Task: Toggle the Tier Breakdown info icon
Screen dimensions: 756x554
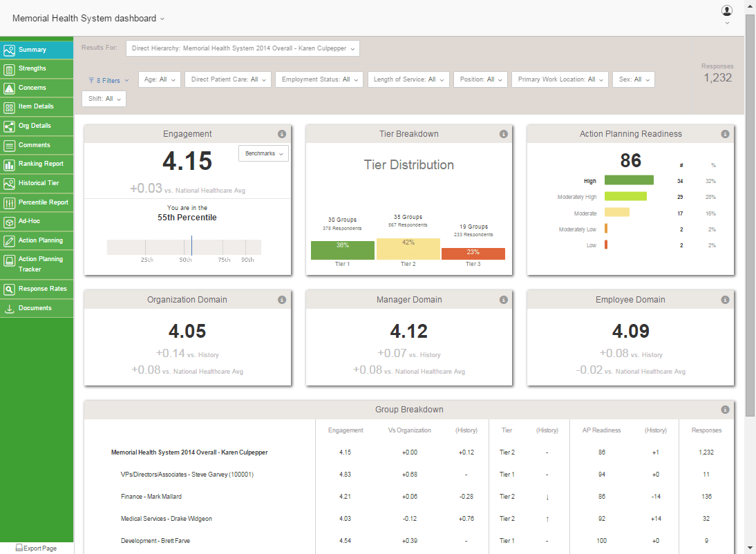Action: pyautogui.click(x=503, y=134)
